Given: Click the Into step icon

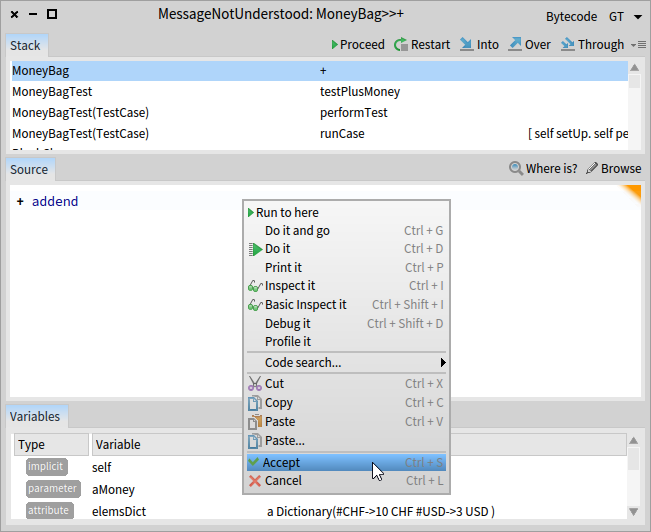Looking at the screenshot, I should [467, 44].
